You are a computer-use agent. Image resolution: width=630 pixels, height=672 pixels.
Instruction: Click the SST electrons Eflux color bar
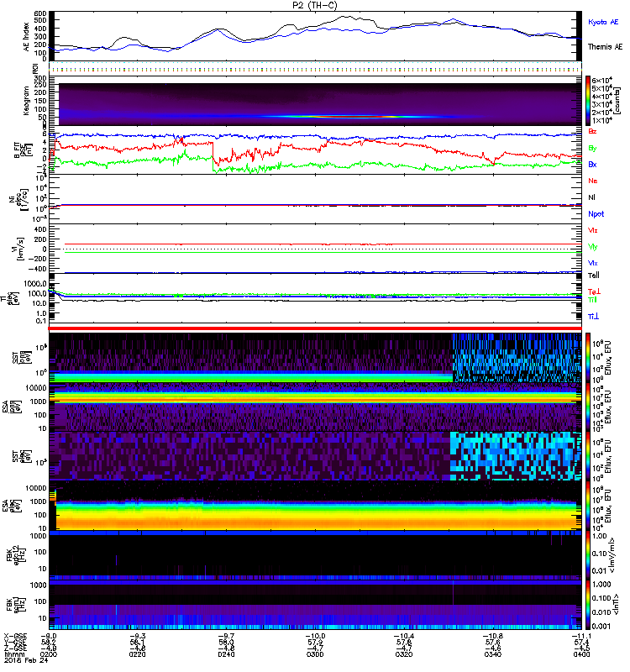[588, 456]
